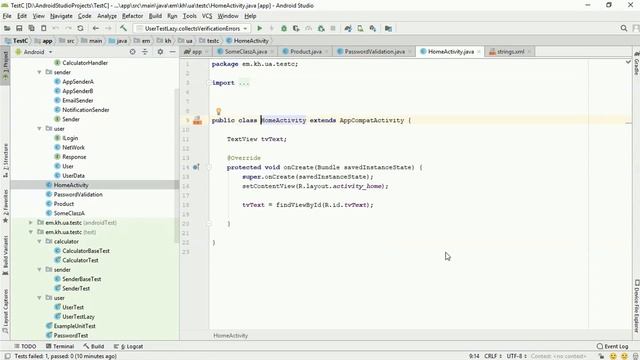The image size is (640, 360).
Task: Collapse em.kh.ua.testc (test) package
Action: pos(31,232)
